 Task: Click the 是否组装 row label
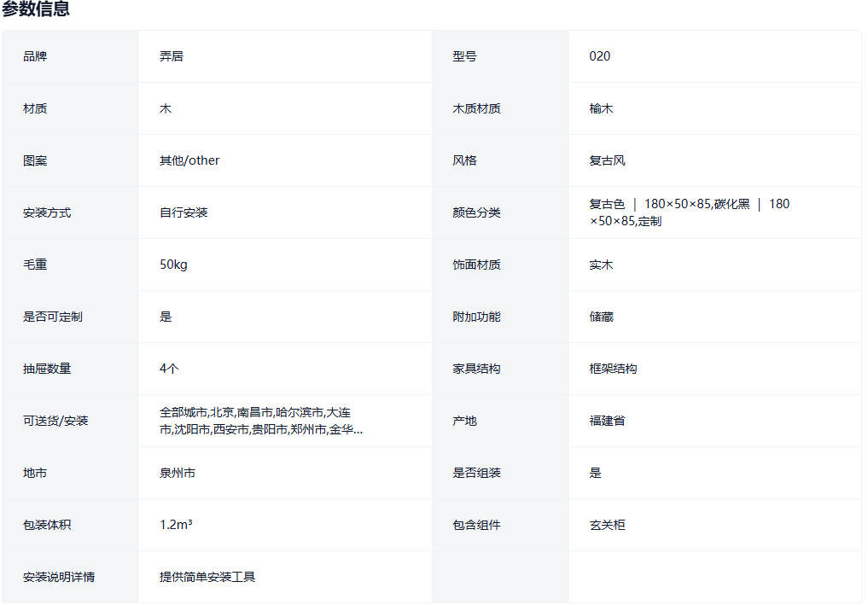(x=476, y=473)
